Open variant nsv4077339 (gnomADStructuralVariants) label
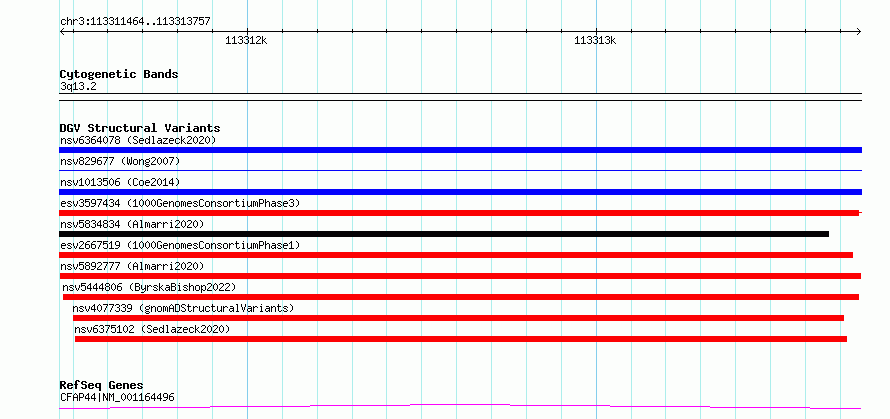Screen dimensions: 890x419 point(183,308)
